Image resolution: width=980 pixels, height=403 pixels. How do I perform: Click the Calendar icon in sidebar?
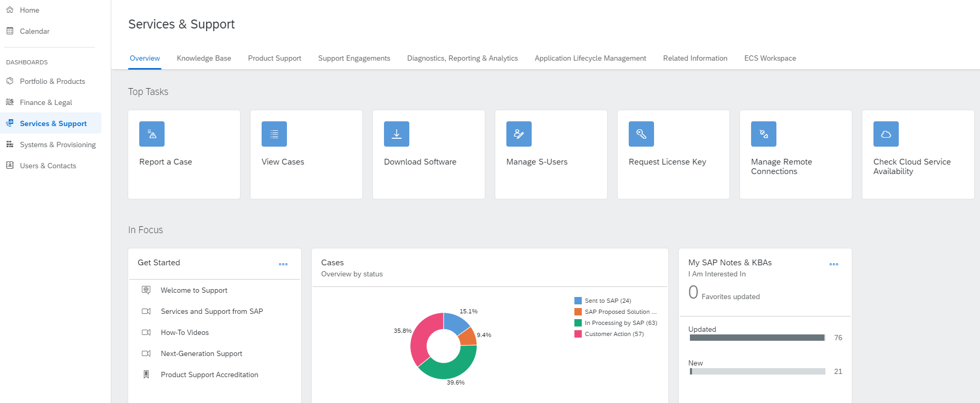[9, 31]
